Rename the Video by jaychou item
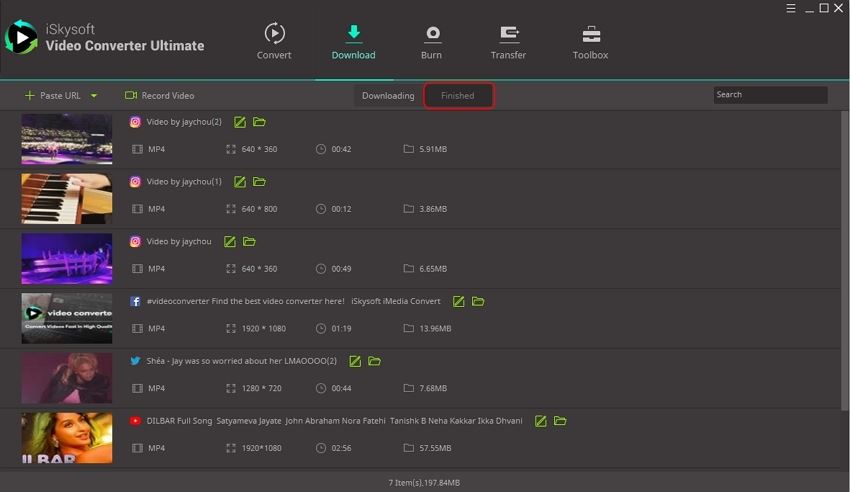 230,242
